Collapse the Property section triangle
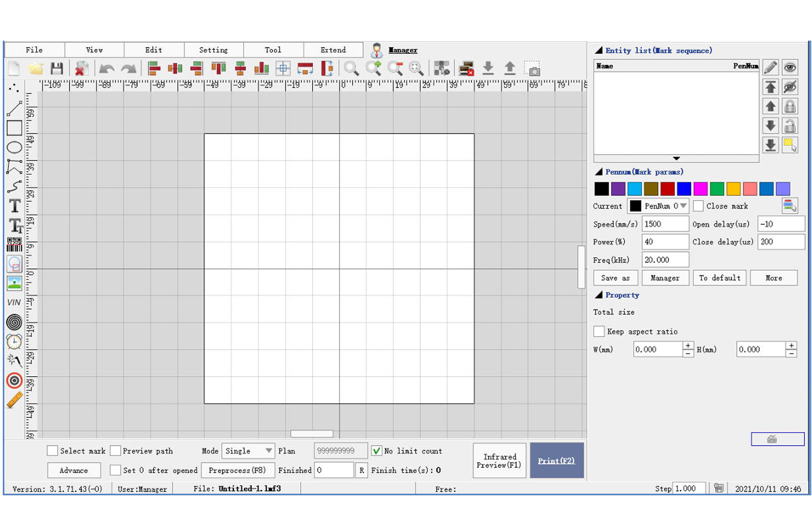The width and height of the screenshot is (812, 526). (599, 295)
